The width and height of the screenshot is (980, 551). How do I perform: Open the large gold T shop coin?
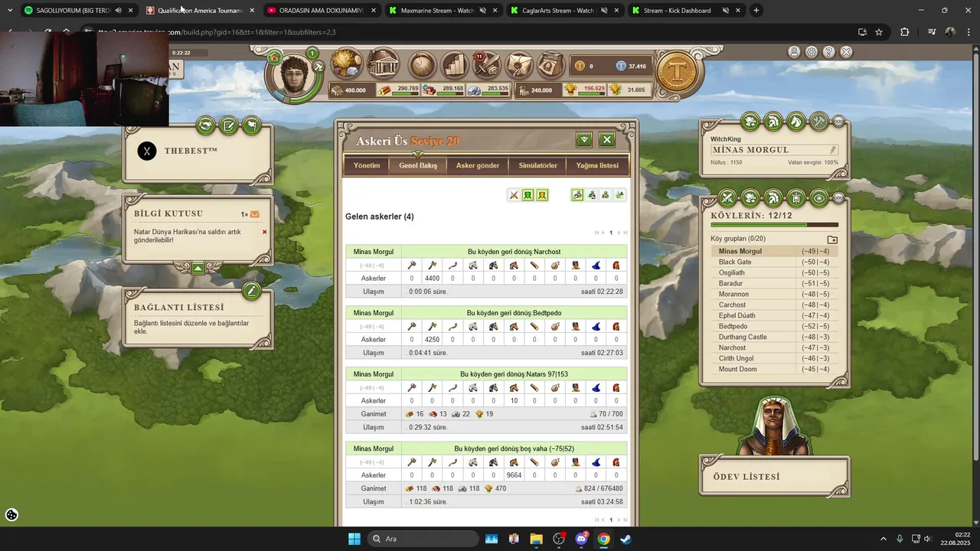pos(677,72)
